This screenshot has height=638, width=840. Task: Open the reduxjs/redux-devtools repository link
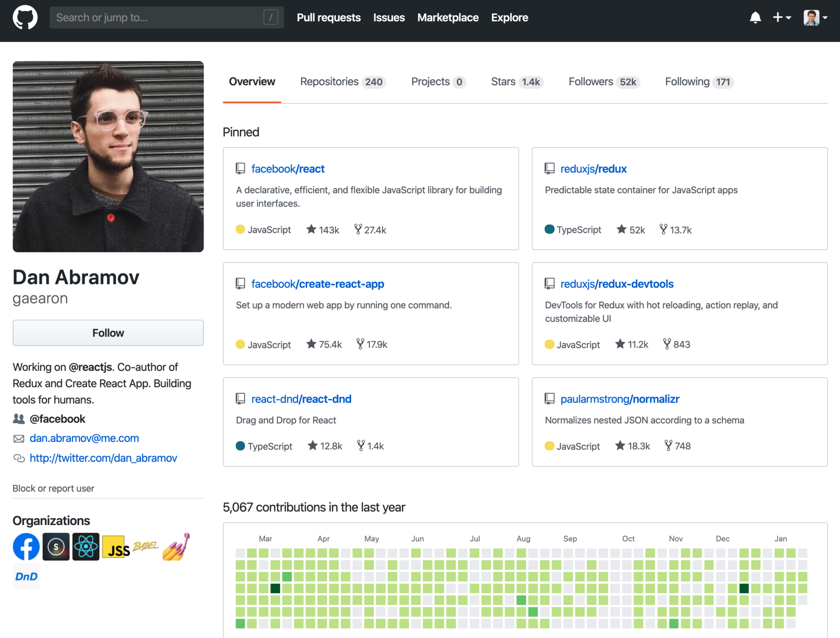tap(617, 284)
